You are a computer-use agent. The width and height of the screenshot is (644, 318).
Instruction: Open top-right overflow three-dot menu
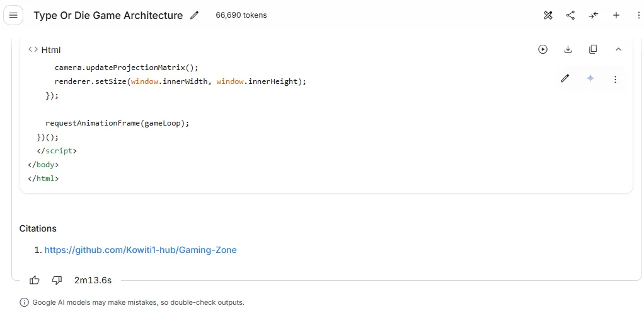tap(639, 15)
